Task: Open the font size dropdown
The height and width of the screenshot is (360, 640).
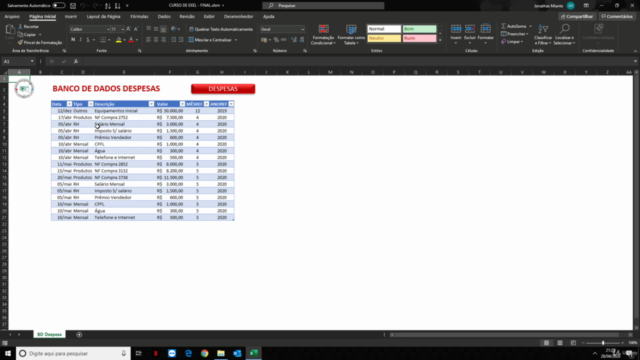Action: pyautogui.click(x=122, y=29)
